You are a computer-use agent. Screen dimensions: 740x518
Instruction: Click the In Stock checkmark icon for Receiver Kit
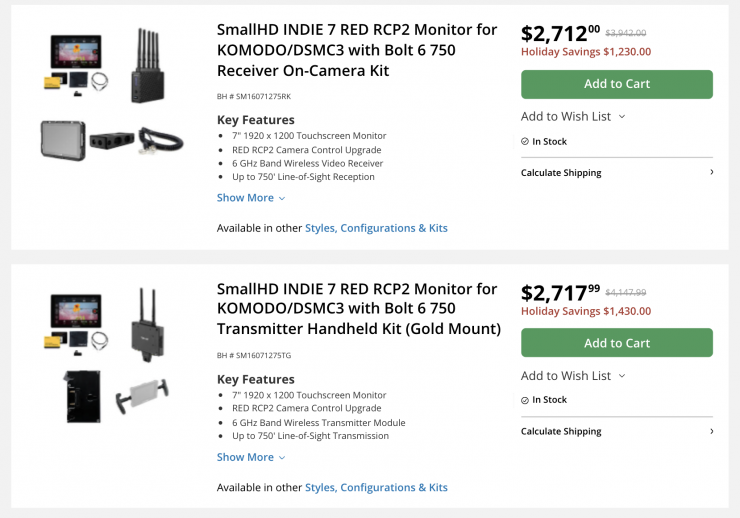click(525, 142)
